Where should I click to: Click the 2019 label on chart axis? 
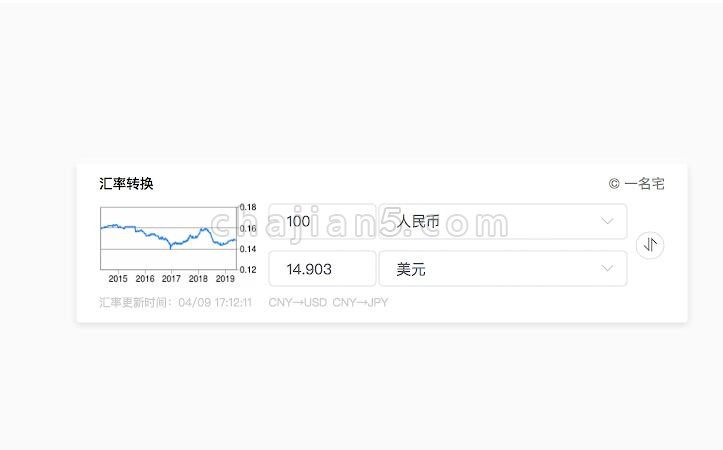click(x=225, y=278)
